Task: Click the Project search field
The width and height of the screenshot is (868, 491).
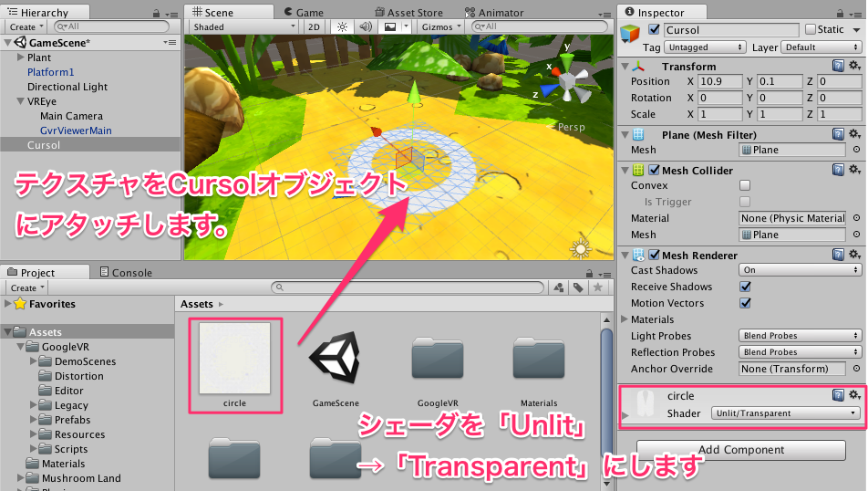Action: (408, 287)
